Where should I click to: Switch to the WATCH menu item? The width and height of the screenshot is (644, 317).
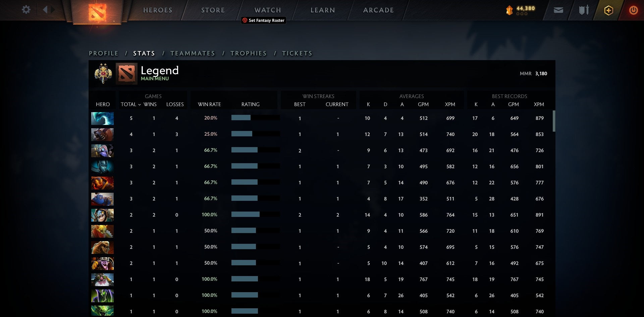click(x=267, y=10)
